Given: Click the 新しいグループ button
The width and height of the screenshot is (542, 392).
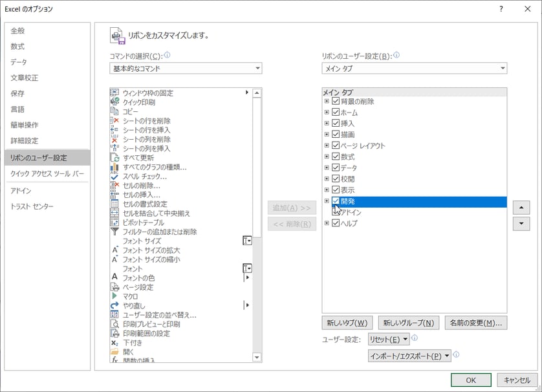Looking at the screenshot, I should click(409, 323).
